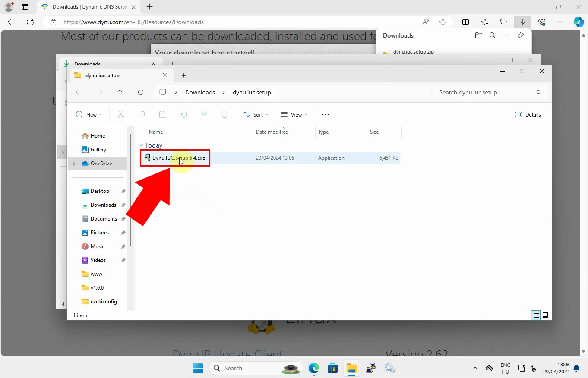Open Pictures in quick access
The image size is (588, 378).
[x=100, y=233]
